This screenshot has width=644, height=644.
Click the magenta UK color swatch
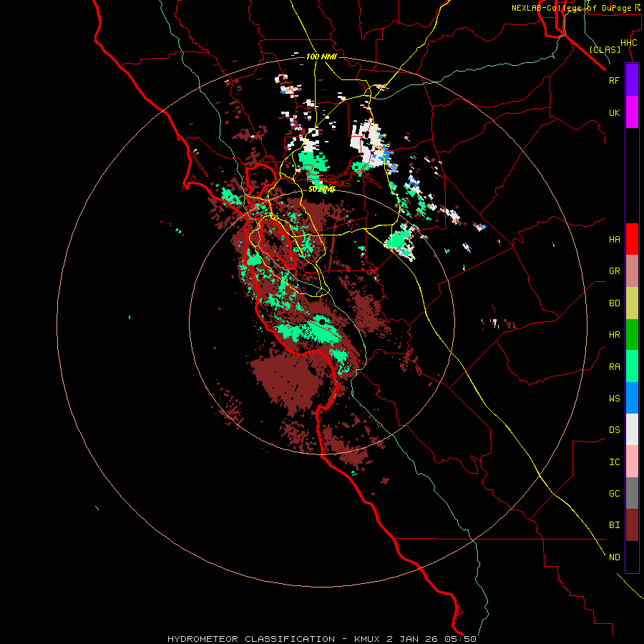[632, 112]
